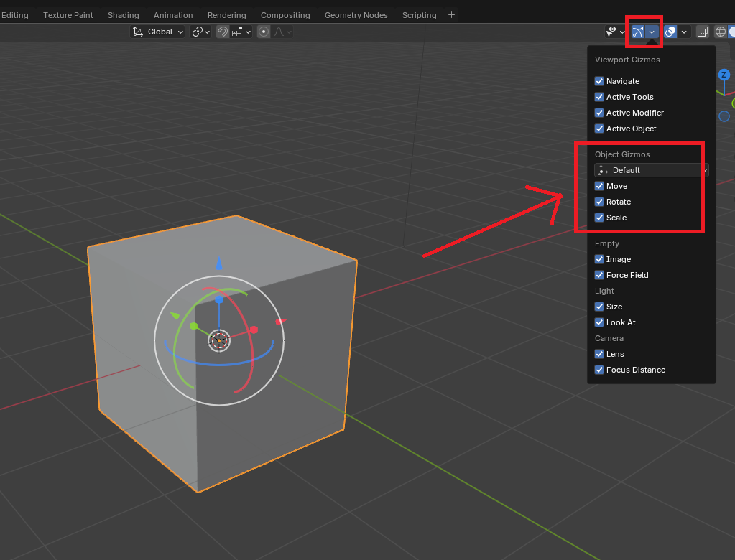Toggle the Focus Distance gizmo checkbox
735x560 pixels.
[x=599, y=370]
